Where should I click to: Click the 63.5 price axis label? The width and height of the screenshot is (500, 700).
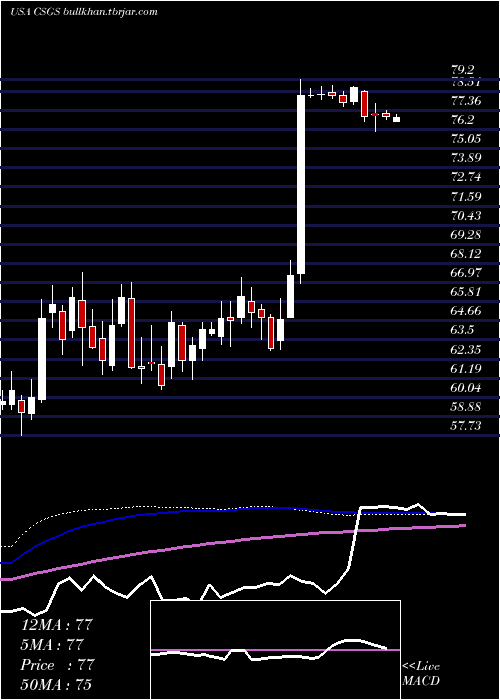coord(462,330)
